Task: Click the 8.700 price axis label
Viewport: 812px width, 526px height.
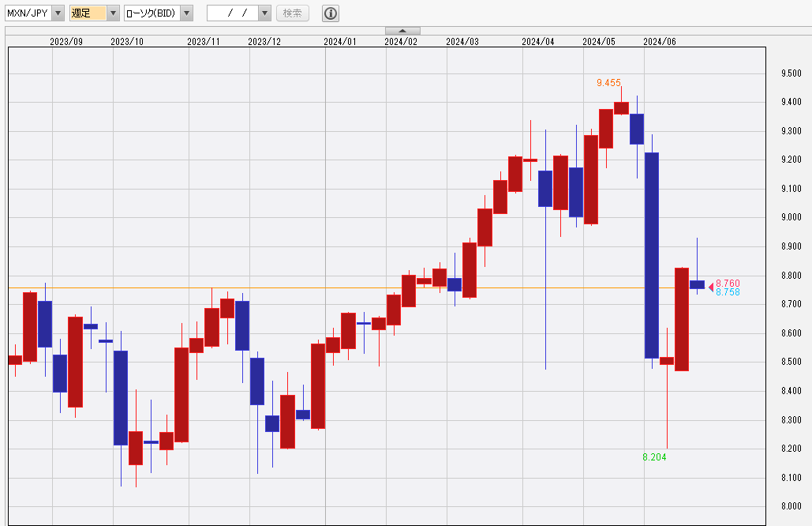Action: 791,304
